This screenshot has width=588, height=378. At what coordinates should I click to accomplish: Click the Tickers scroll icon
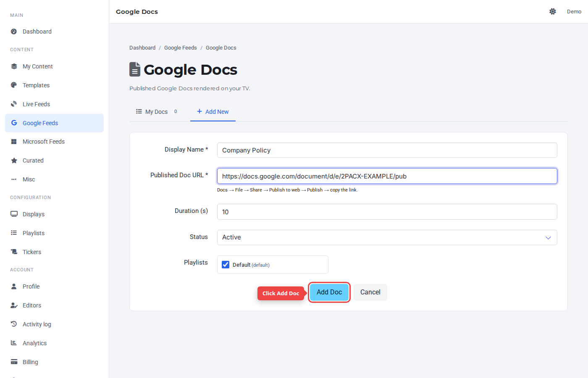click(x=14, y=252)
